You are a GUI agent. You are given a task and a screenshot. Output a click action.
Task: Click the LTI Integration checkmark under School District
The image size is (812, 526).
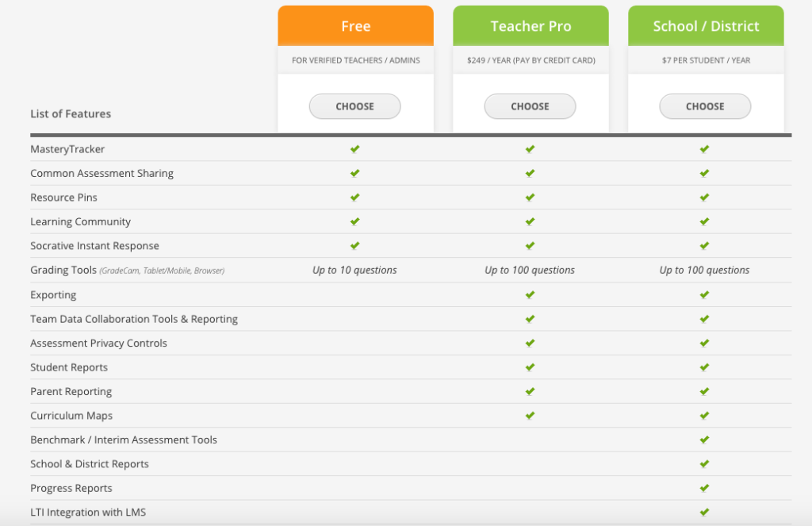click(704, 512)
